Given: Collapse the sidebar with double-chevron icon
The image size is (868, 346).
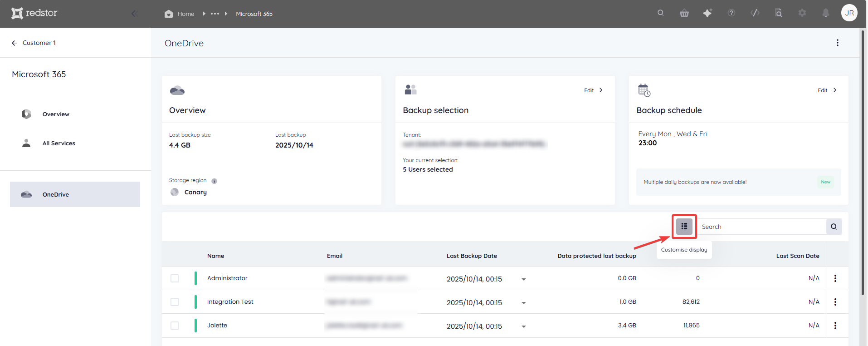Looking at the screenshot, I should pyautogui.click(x=134, y=14).
